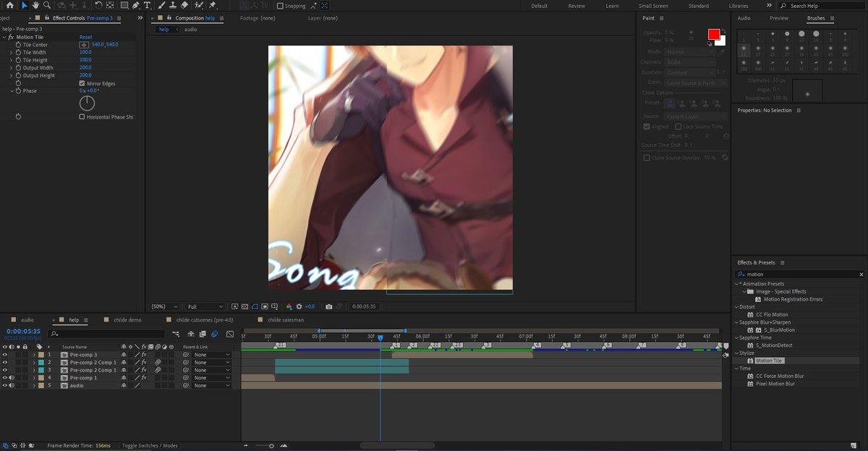Open the magnification dropdown showing 50%
This screenshot has height=451, width=868.
coord(164,306)
